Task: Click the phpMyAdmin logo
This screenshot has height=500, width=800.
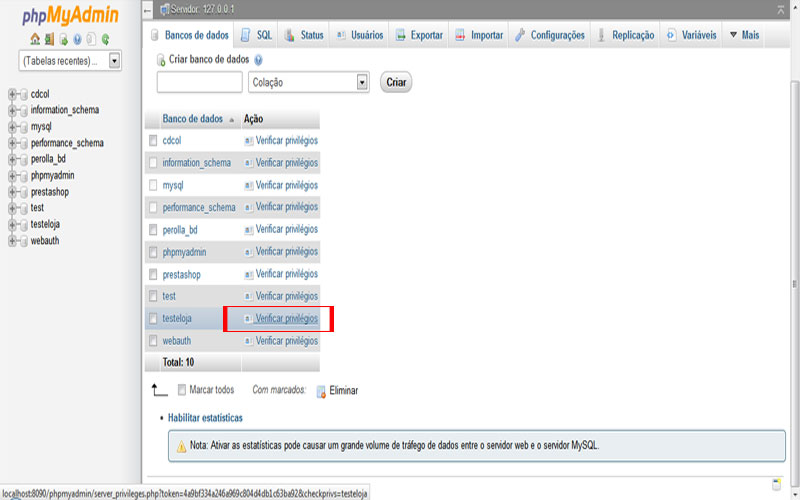Action: coord(70,15)
